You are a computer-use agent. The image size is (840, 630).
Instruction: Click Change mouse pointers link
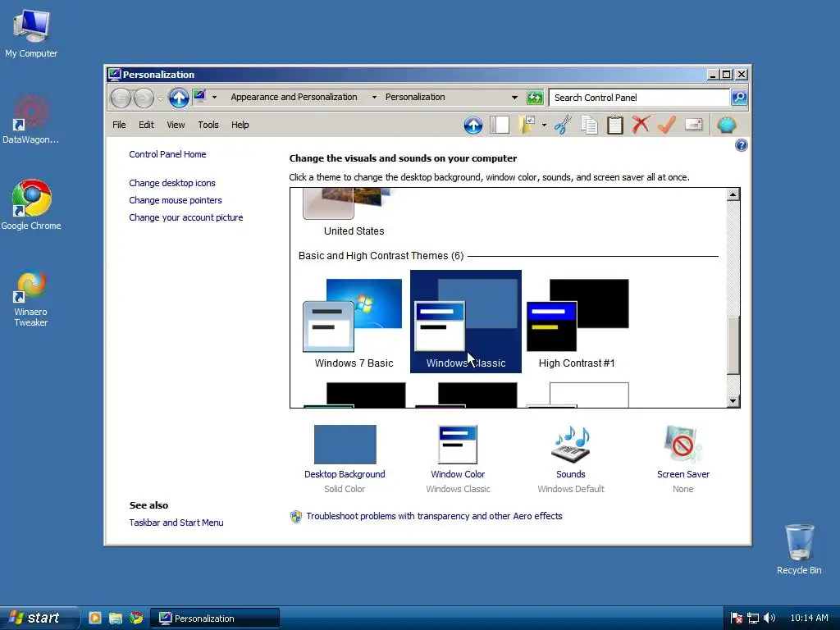pos(176,200)
